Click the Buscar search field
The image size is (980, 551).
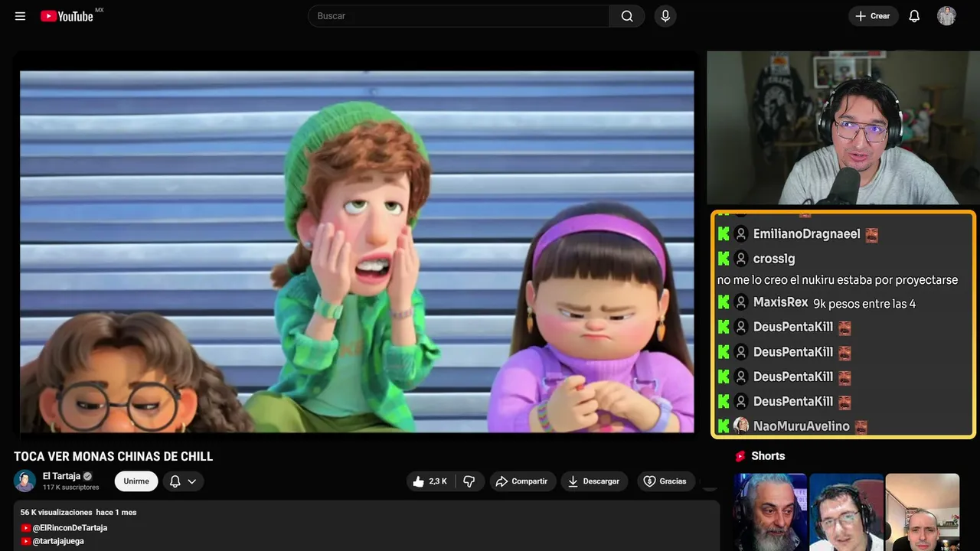click(459, 16)
